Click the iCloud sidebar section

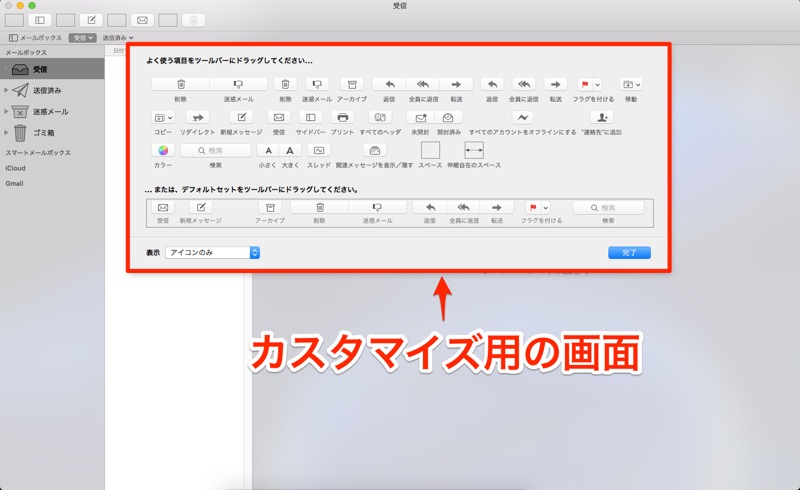click(x=15, y=168)
